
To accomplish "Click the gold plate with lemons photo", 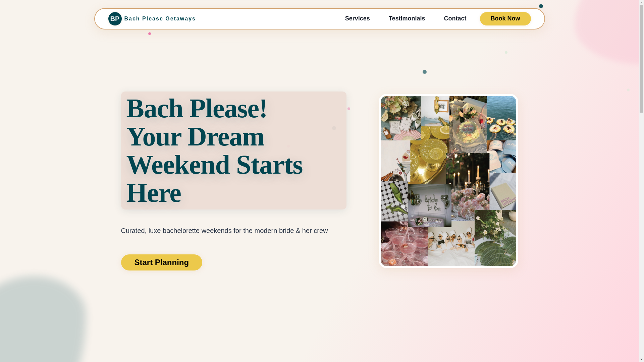I will tap(429, 155).
